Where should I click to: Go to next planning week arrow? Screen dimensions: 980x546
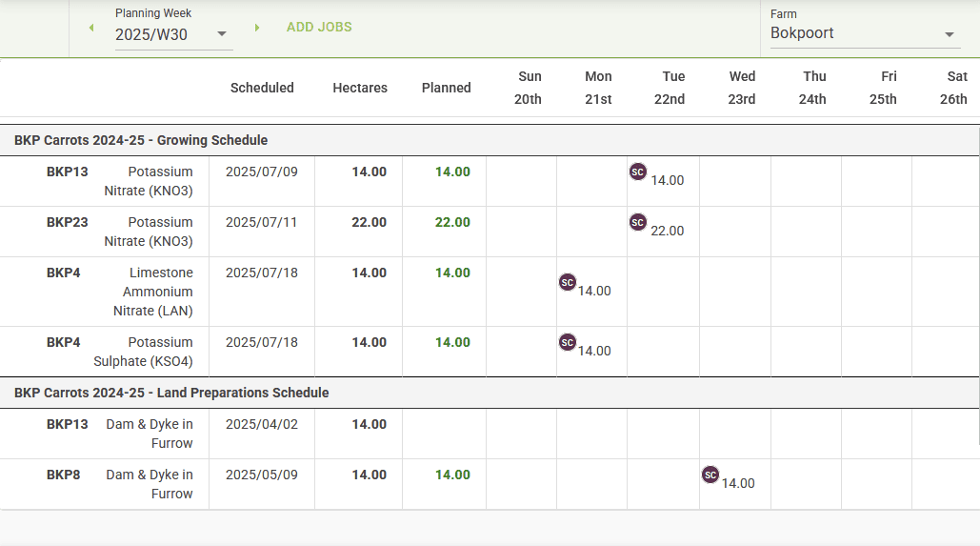[x=257, y=28]
